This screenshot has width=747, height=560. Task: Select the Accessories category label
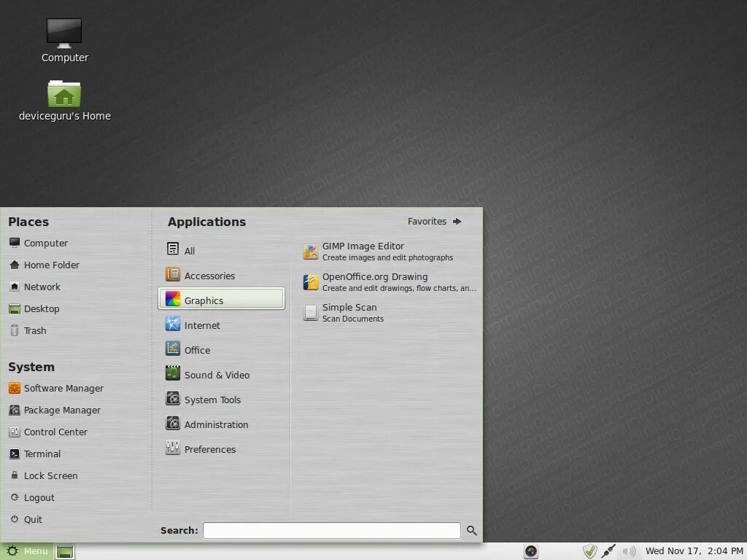[x=209, y=276]
